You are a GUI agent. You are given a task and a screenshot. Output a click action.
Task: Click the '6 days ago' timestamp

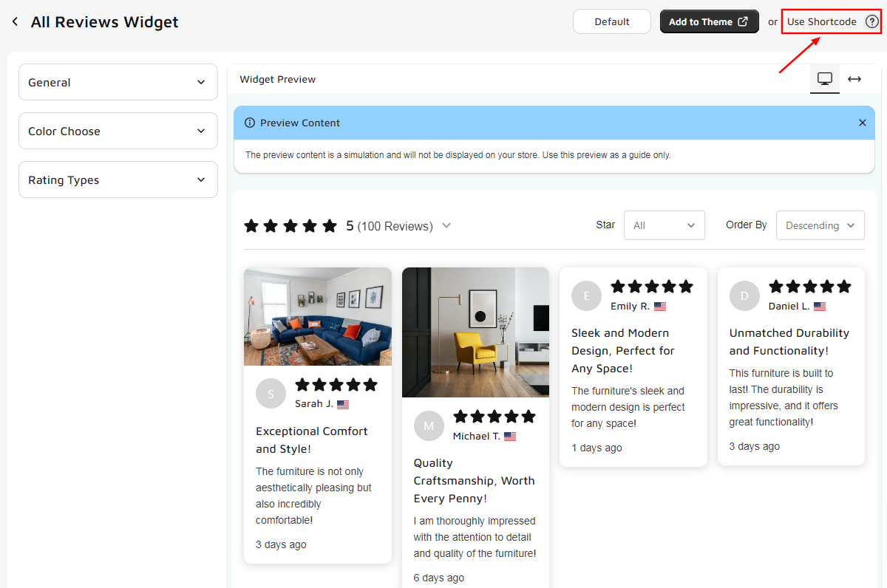(439, 578)
